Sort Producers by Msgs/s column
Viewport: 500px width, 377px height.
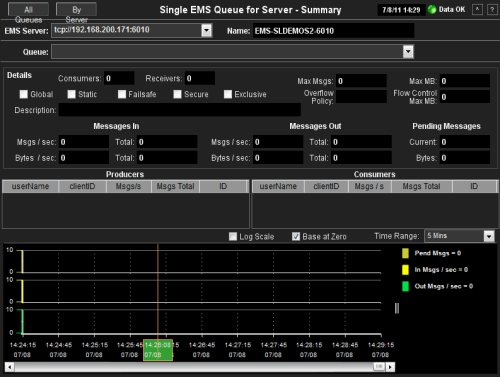[129, 186]
